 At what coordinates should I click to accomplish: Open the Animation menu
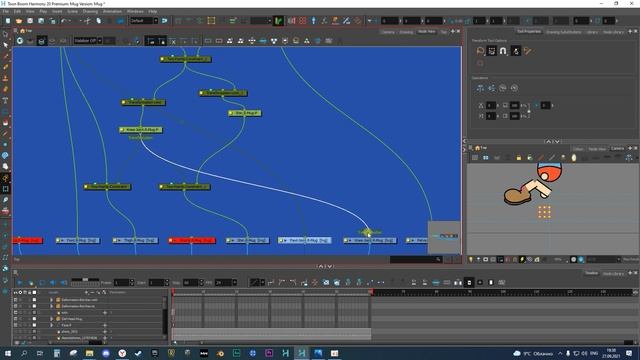(x=112, y=11)
